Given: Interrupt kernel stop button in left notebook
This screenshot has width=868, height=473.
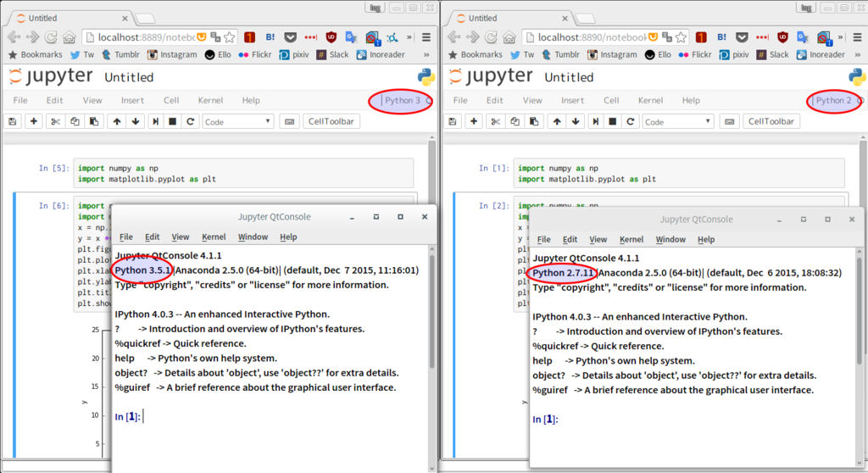Looking at the screenshot, I should [173, 121].
